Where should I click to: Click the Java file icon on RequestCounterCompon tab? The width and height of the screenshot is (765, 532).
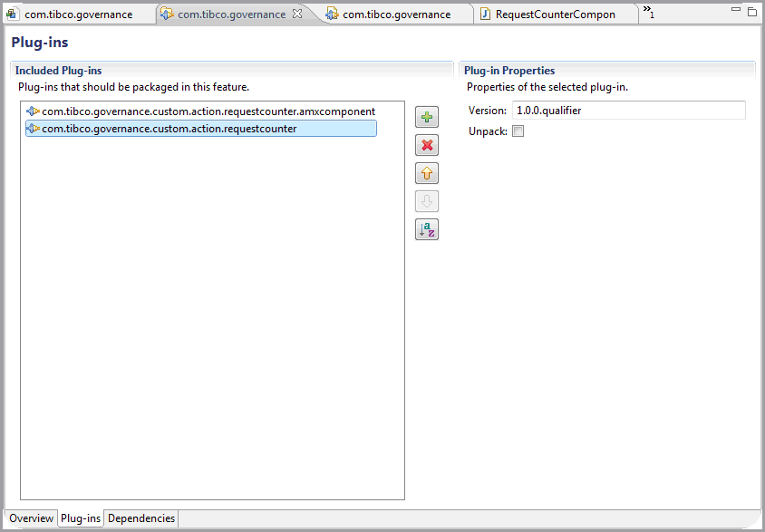coord(485,15)
